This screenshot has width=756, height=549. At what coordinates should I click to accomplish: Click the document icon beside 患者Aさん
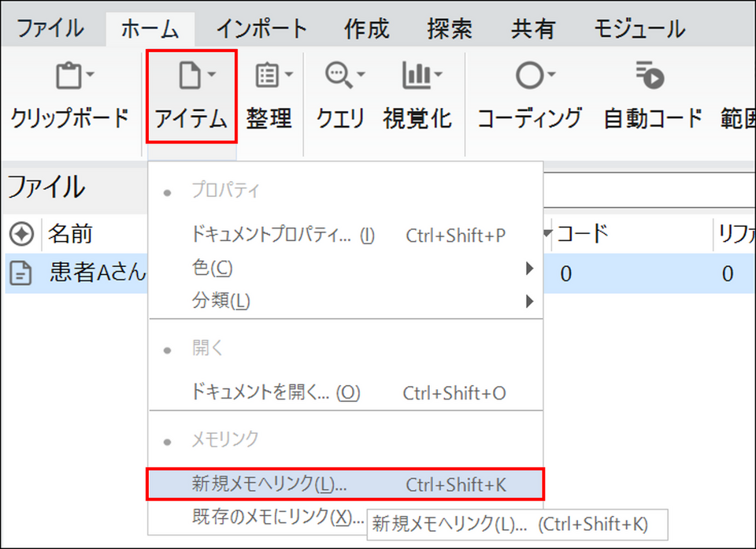point(20,273)
